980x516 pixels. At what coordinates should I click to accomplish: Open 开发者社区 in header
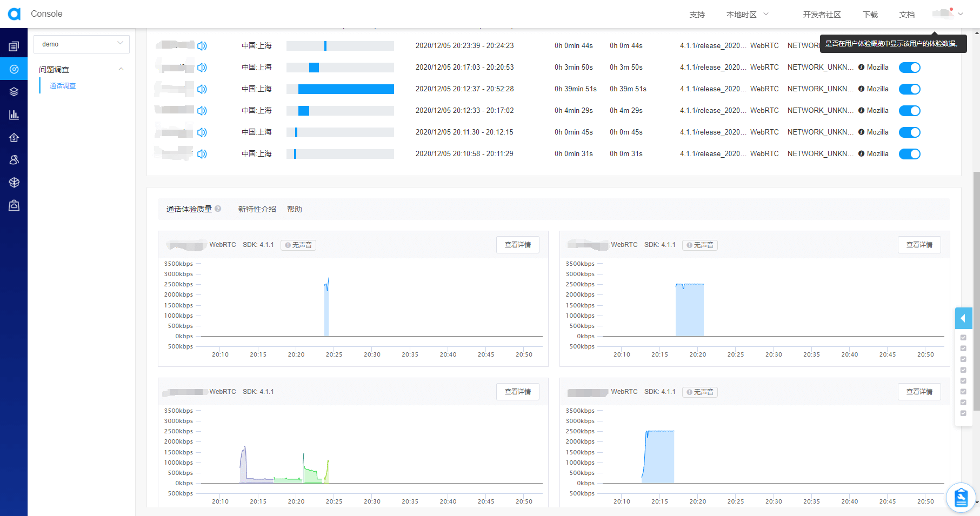pos(822,15)
